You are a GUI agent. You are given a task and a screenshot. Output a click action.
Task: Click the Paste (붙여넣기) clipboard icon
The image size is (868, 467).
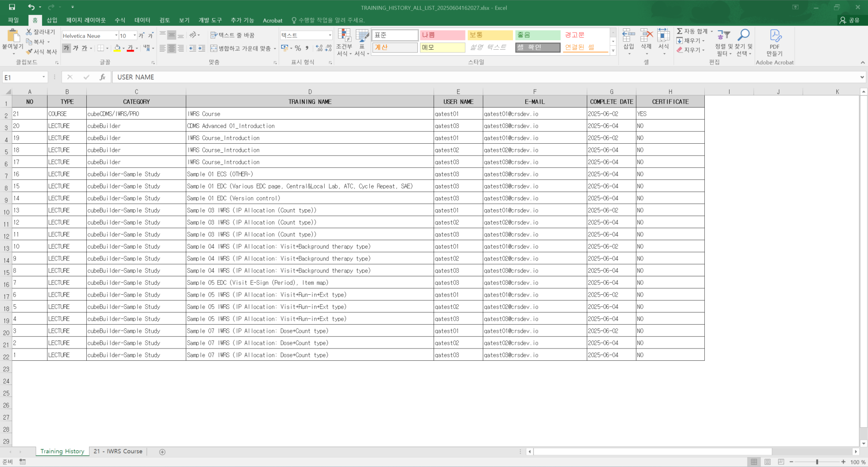(x=13, y=36)
